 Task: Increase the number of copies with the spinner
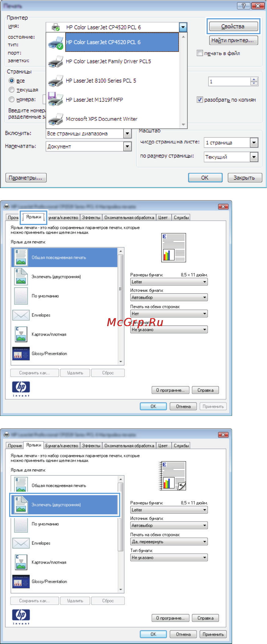(254, 80)
